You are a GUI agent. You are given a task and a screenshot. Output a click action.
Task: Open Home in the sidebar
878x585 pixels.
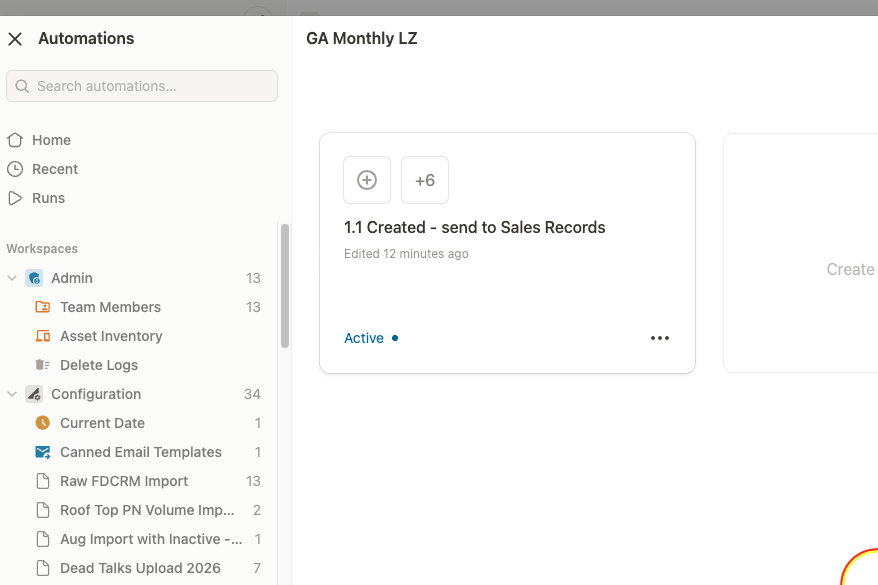coord(51,140)
